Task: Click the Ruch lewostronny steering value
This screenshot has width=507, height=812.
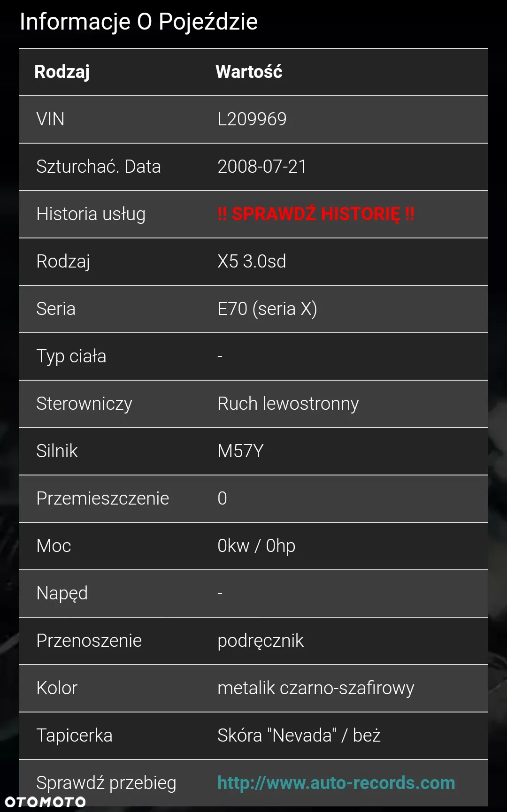Action: point(288,404)
